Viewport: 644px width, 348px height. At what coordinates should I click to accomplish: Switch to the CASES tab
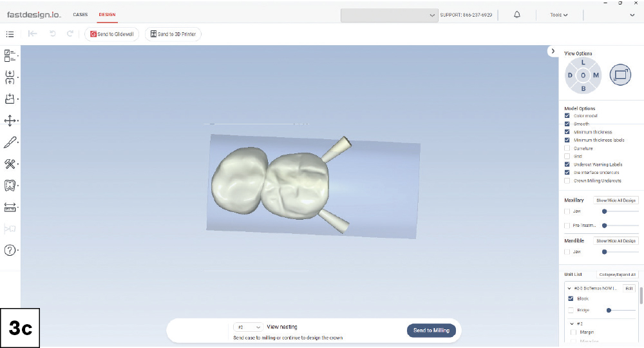pyautogui.click(x=80, y=14)
